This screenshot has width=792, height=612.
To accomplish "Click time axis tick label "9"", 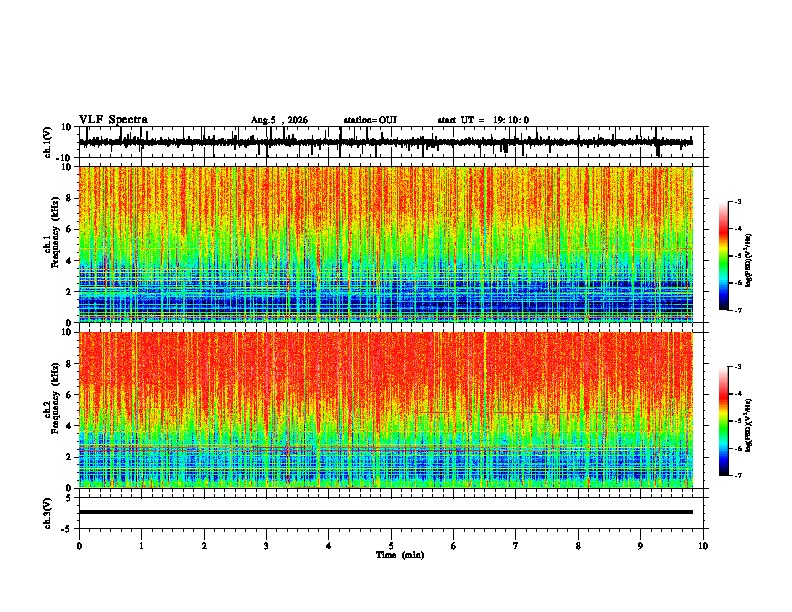I will pos(640,546).
